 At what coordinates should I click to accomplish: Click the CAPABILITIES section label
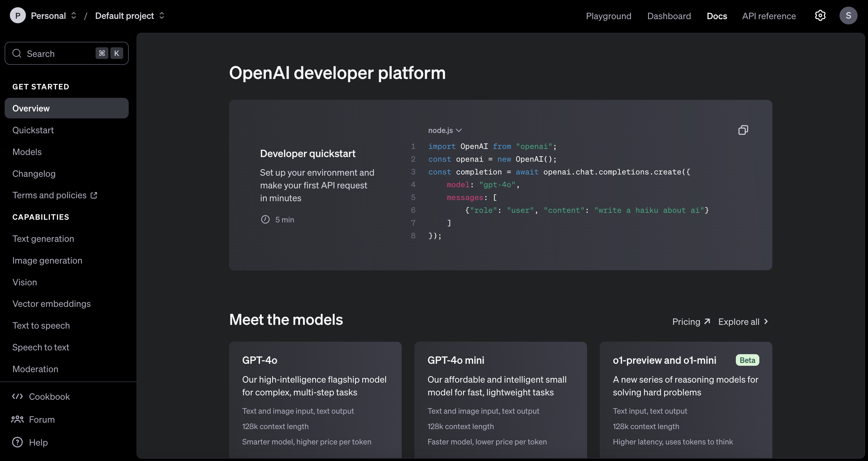click(x=41, y=217)
